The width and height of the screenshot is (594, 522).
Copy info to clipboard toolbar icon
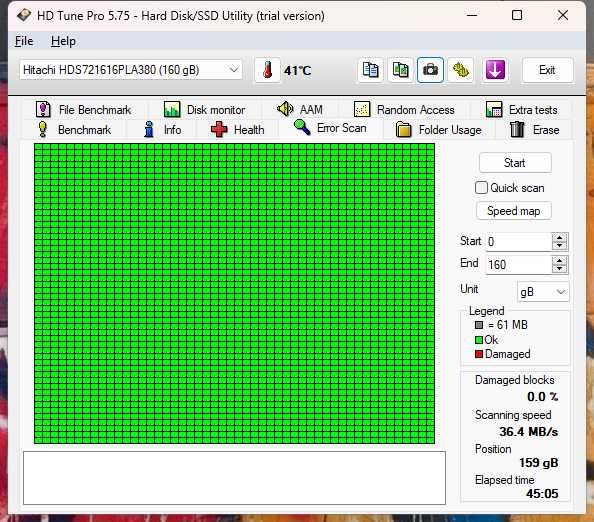370,70
